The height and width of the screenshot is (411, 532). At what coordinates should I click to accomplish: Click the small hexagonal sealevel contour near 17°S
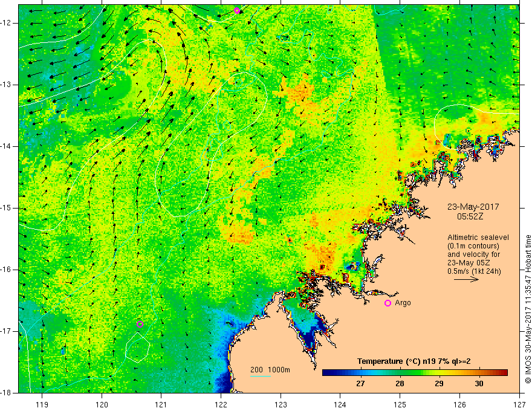(x=138, y=348)
